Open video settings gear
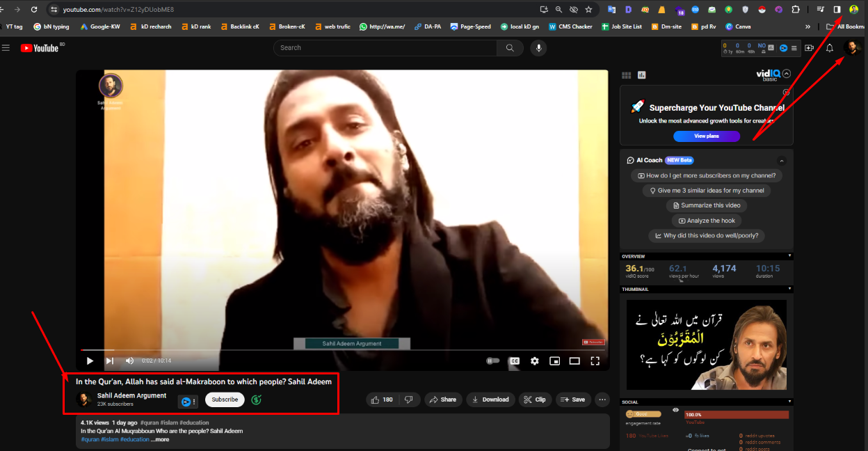This screenshot has height=451, width=868. [x=534, y=361]
